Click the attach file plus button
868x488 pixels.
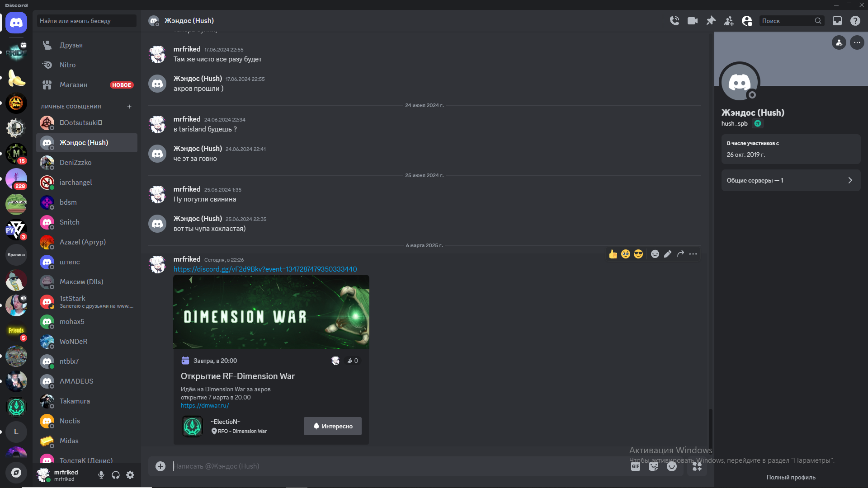tap(160, 466)
